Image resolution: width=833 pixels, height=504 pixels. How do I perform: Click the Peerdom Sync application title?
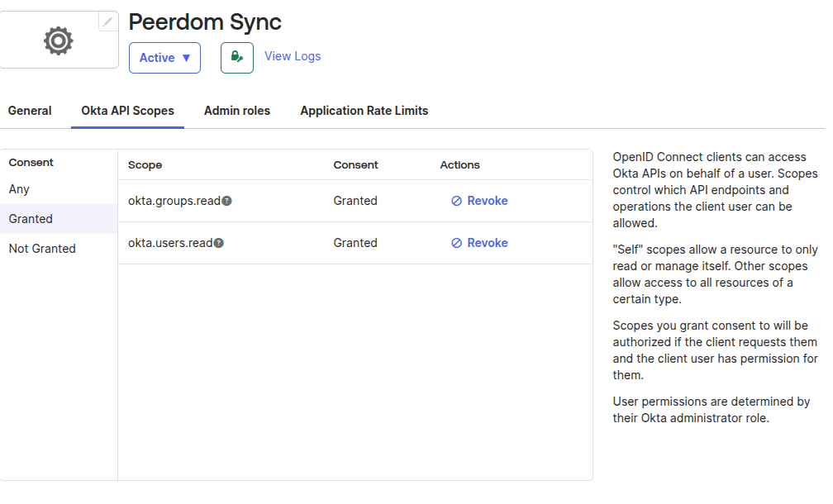tap(204, 21)
